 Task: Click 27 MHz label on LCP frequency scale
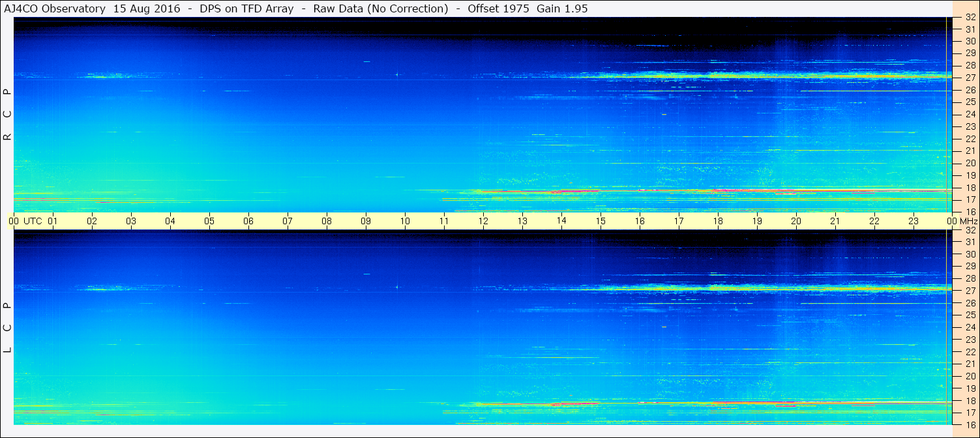tap(970, 291)
